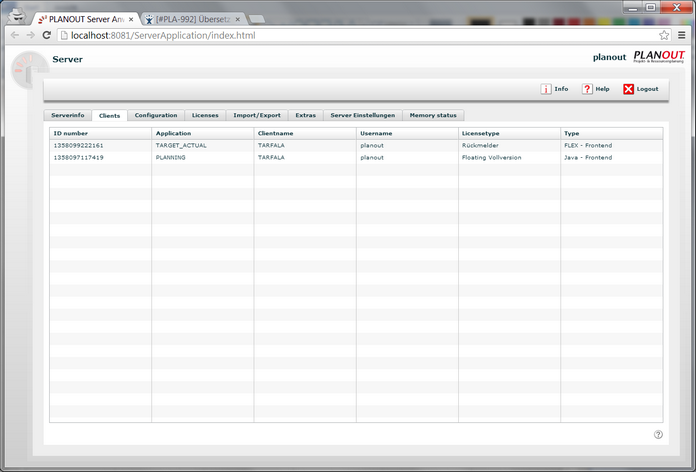This screenshot has width=696, height=472.
Task: Switch to the Serverinfo tab
Action: point(67,115)
